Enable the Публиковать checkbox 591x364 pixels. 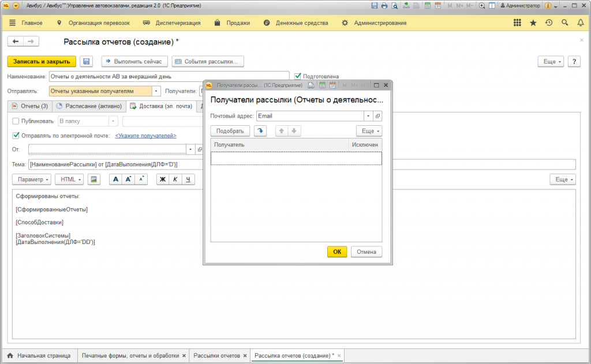(x=16, y=121)
